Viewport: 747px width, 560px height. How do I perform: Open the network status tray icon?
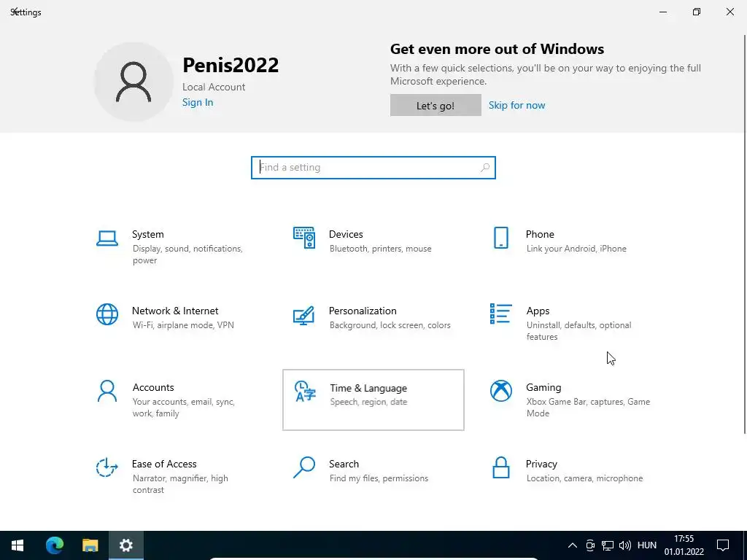608,545
